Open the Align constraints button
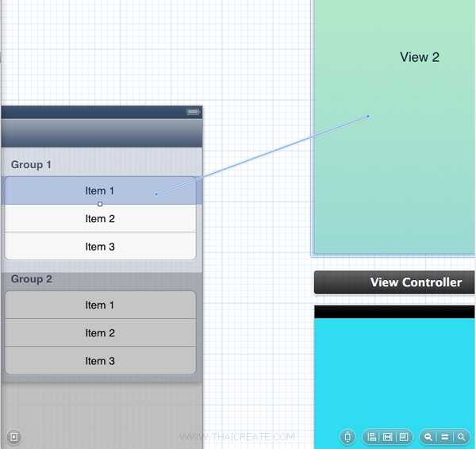476x449 pixels. [372, 437]
